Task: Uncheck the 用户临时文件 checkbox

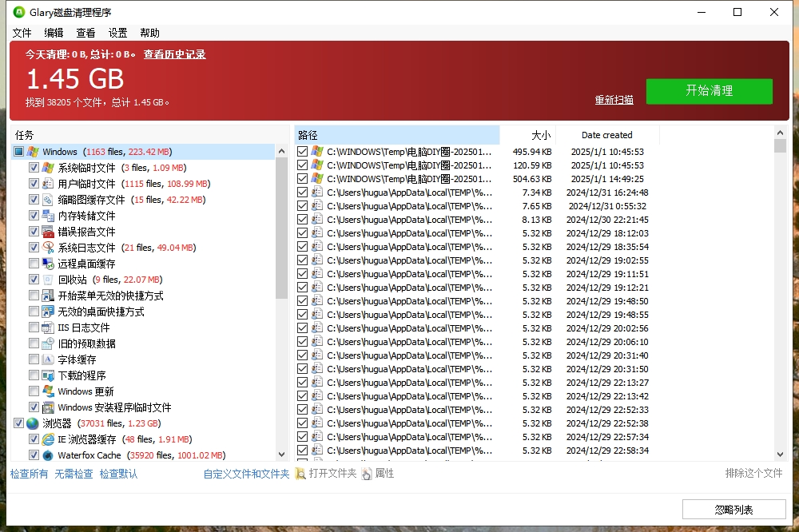Action: point(34,184)
